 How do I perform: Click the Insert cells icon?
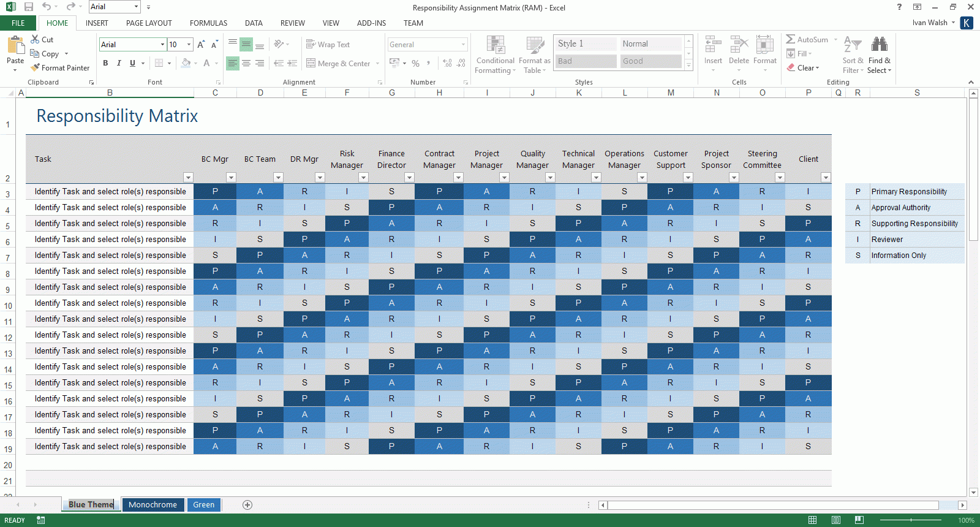pyautogui.click(x=712, y=46)
